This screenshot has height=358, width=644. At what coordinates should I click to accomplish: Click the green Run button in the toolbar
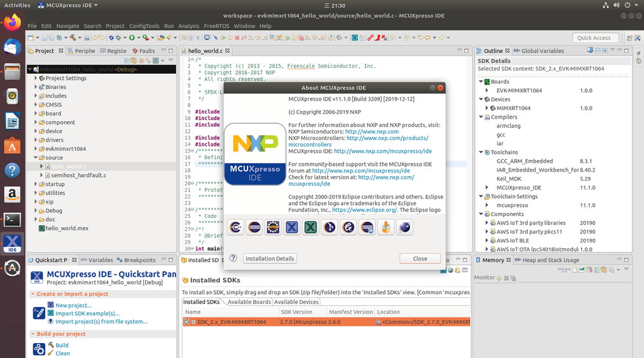(132, 38)
